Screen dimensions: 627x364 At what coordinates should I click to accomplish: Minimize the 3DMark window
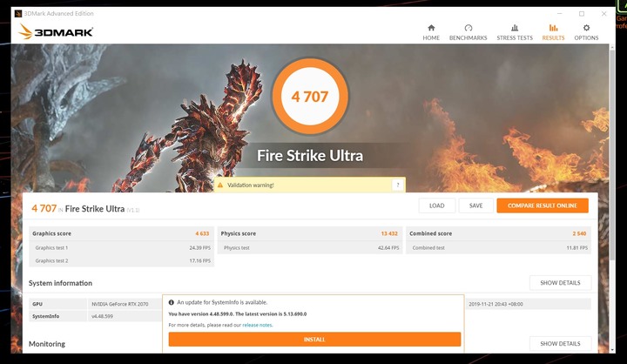(x=559, y=14)
